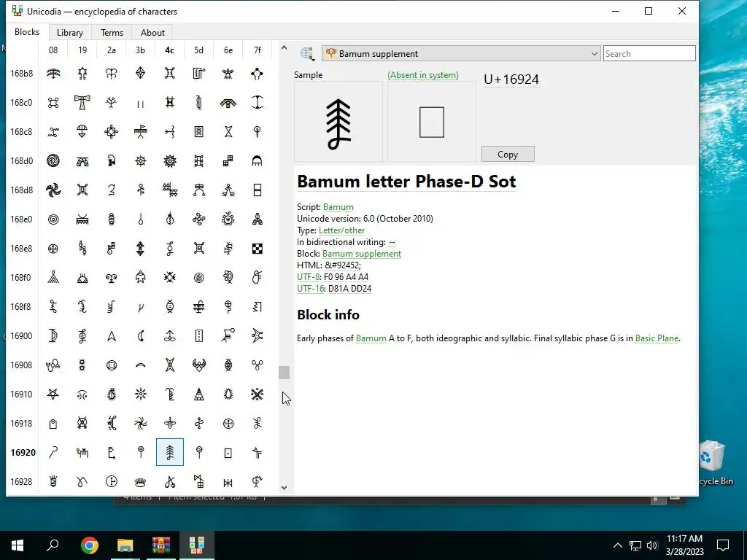
Task: Click the 16920 row header
Action: [23, 452]
